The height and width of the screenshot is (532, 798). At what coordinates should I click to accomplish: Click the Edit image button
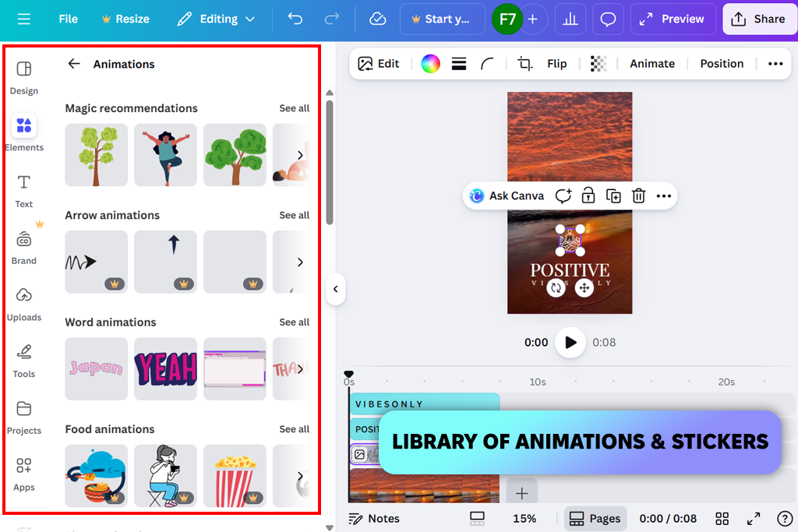pos(379,64)
